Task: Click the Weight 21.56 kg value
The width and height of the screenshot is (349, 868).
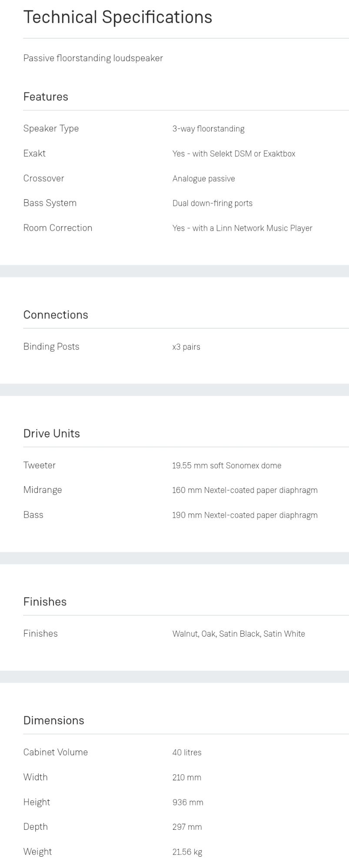Action: [187, 852]
